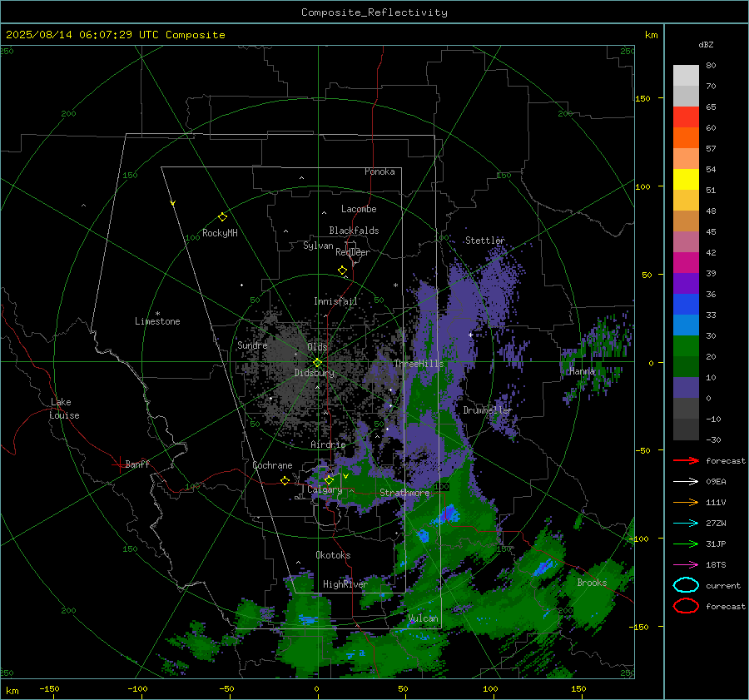Screen dimensions: 749x700
Task: Click the Sundre town label
Action: pos(252,345)
